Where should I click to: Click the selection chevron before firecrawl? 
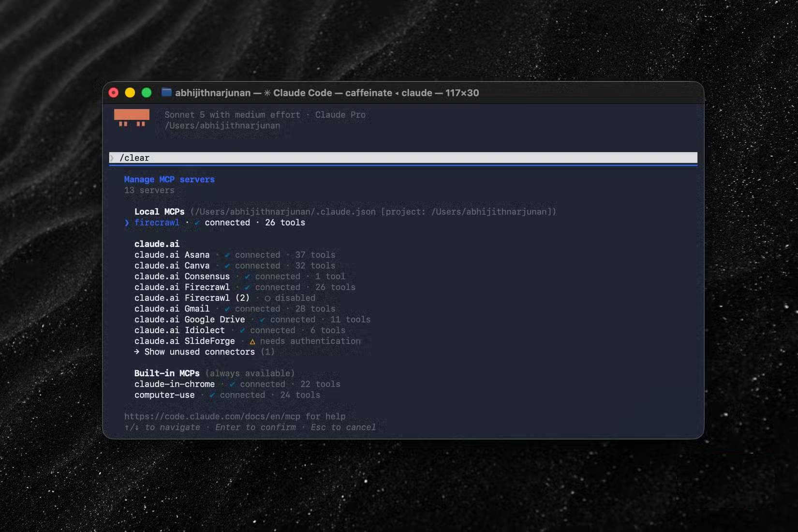coord(127,222)
